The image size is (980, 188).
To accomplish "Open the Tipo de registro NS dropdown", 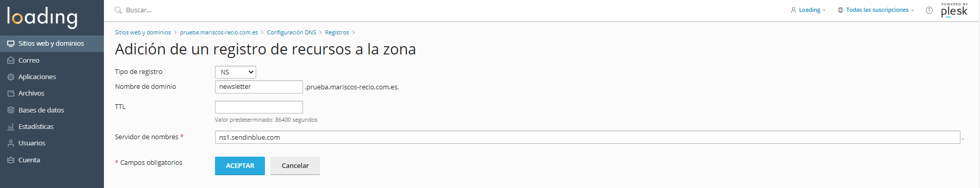I will click(x=236, y=72).
